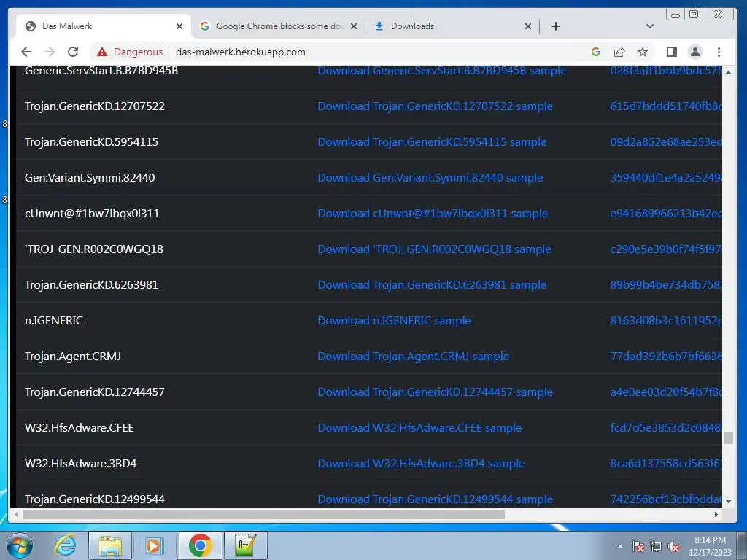
Task: Open hash link starting 359440df1e4a2a52
Action: pos(666,178)
